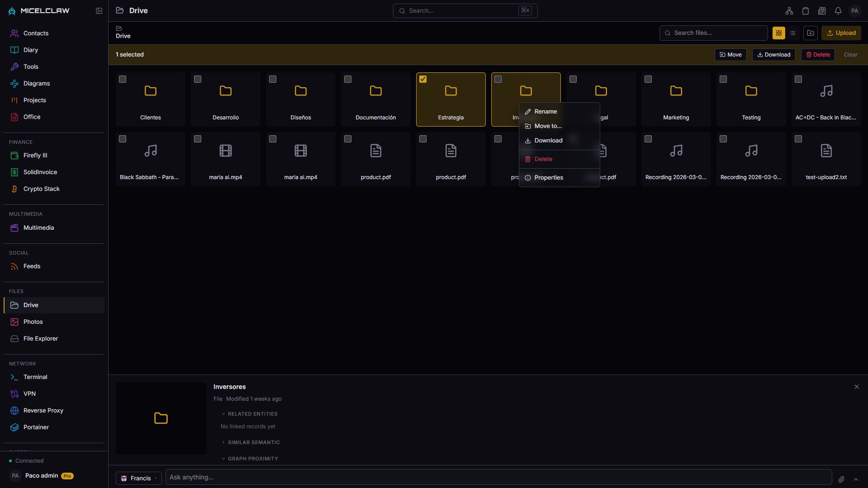The image size is (868, 488).
Task: Select the Terminal tool in Network section
Action: (35, 377)
